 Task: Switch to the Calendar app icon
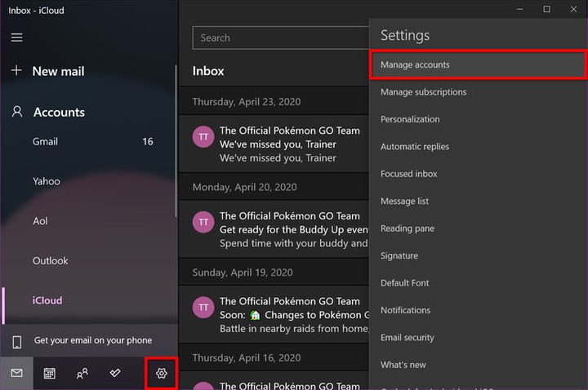coord(49,373)
